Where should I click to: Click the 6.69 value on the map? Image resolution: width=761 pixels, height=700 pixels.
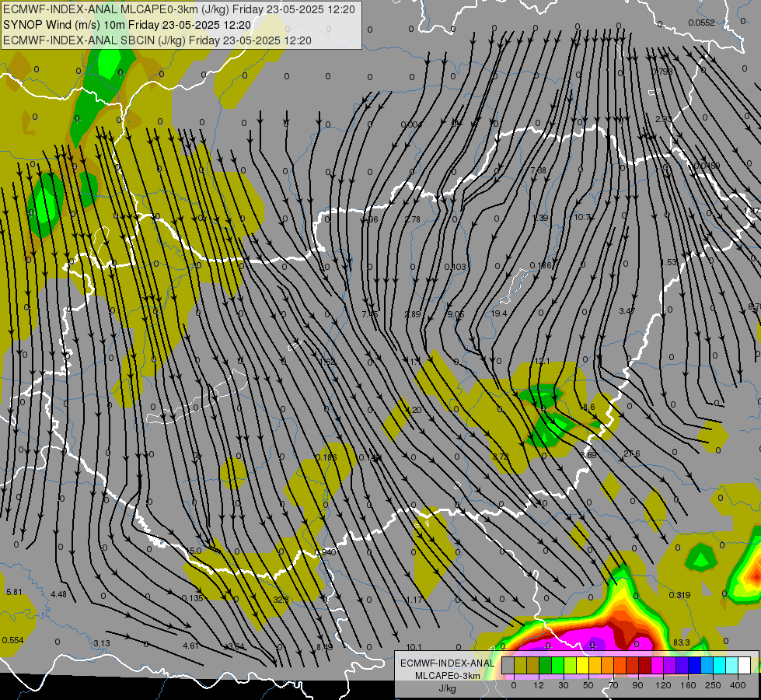588,455
